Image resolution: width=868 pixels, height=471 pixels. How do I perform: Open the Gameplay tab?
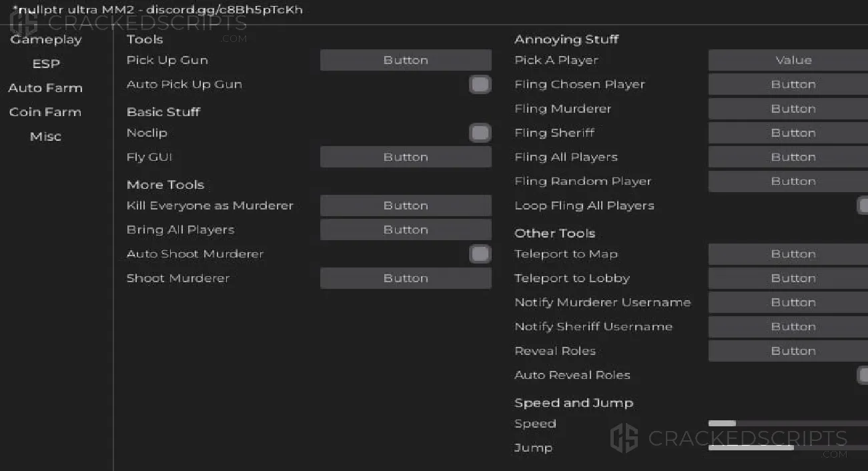[x=45, y=39]
